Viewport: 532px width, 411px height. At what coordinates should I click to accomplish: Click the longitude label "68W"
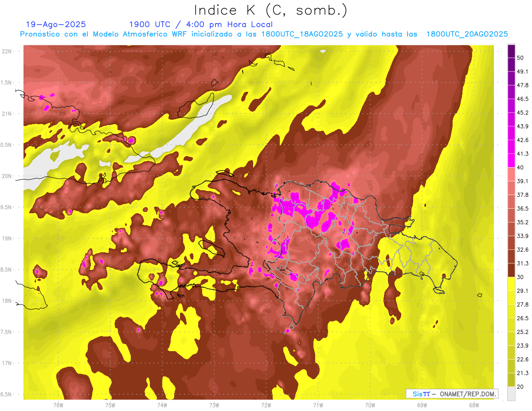coord(474,405)
